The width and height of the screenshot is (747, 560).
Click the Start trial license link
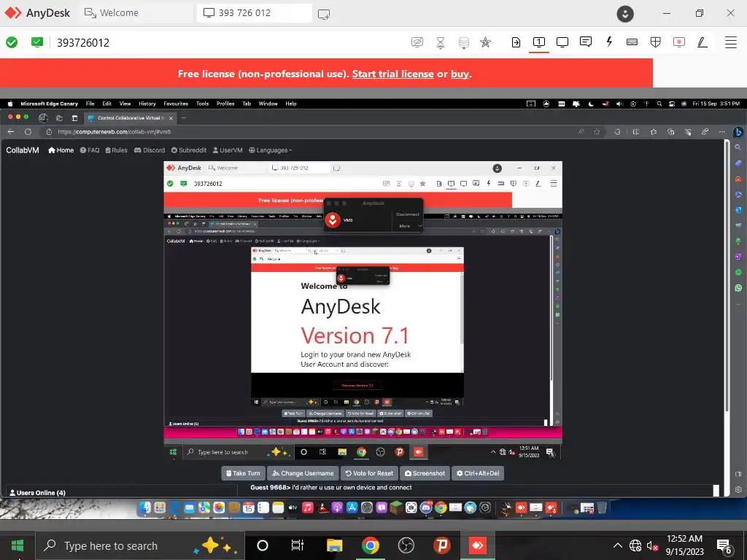[x=392, y=74]
